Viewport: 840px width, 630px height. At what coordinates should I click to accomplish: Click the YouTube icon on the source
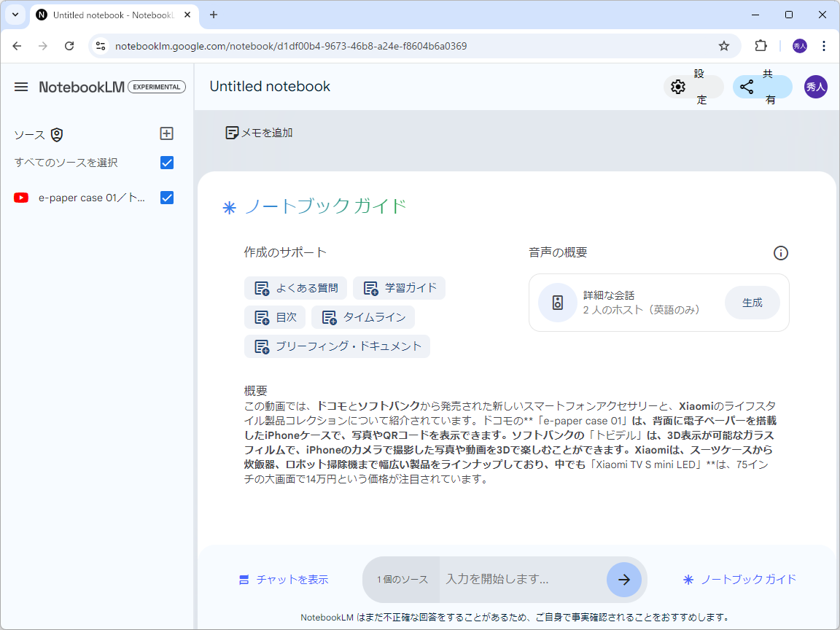pyautogui.click(x=20, y=197)
